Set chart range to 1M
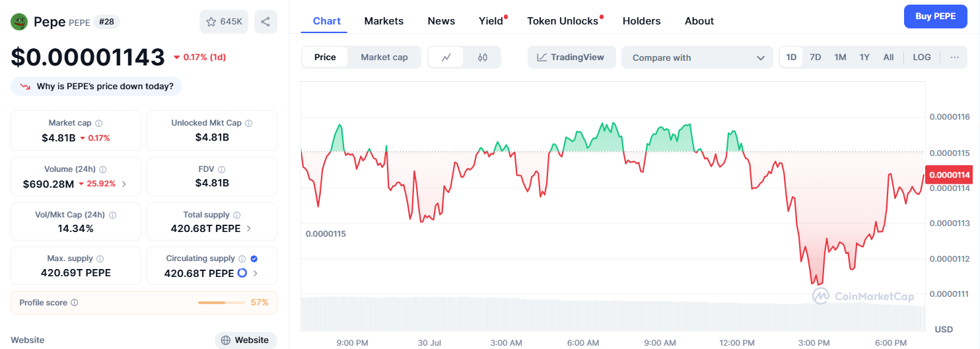The width and height of the screenshot is (980, 349). [x=840, y=58]
